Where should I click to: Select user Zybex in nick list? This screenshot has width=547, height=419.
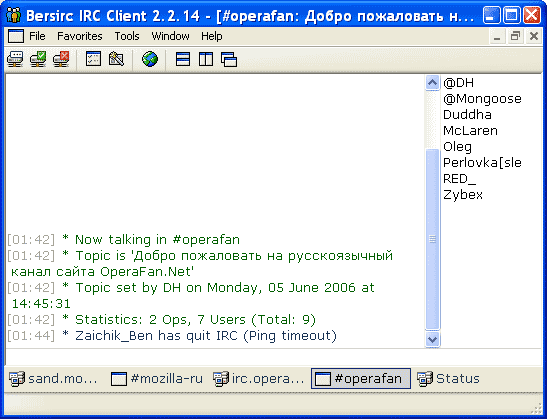pos(463,195)
